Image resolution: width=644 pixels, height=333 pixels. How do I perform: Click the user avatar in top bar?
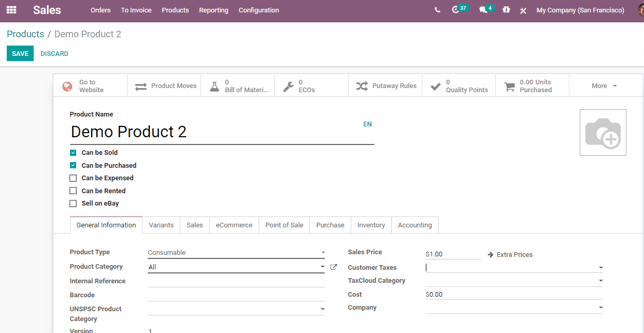[641, 10]
